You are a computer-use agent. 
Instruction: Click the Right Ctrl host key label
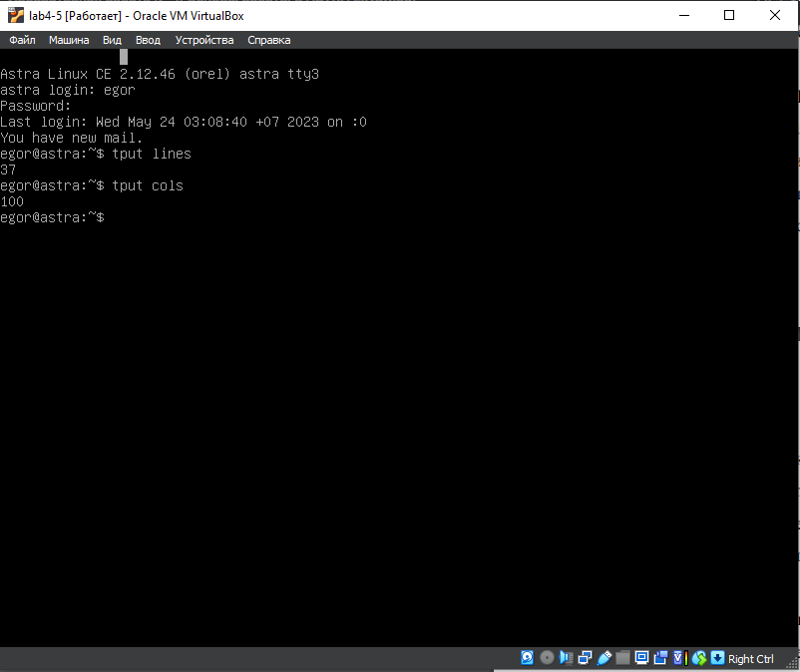pos(750,659)
